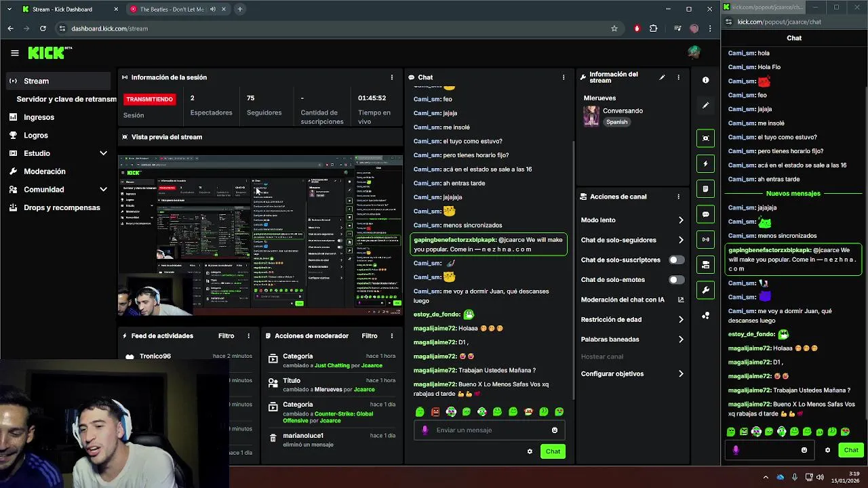Open a new browser tab
868x488 pixels.
coord(239,9)
